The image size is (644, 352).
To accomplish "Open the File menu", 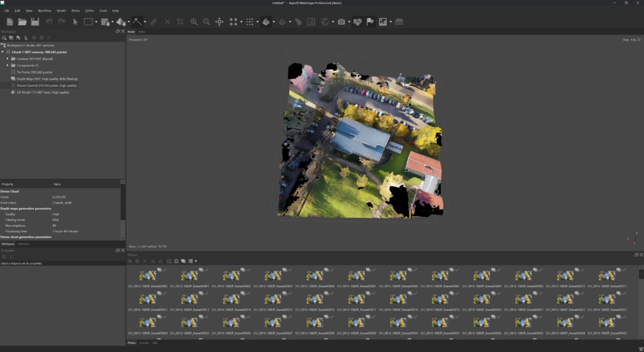I will (x=6, y=11).
